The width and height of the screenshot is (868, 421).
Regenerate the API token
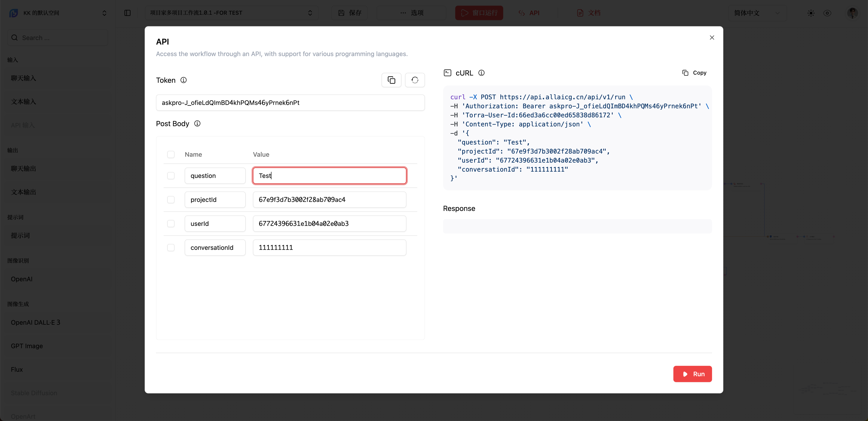(x=415, y=80)
